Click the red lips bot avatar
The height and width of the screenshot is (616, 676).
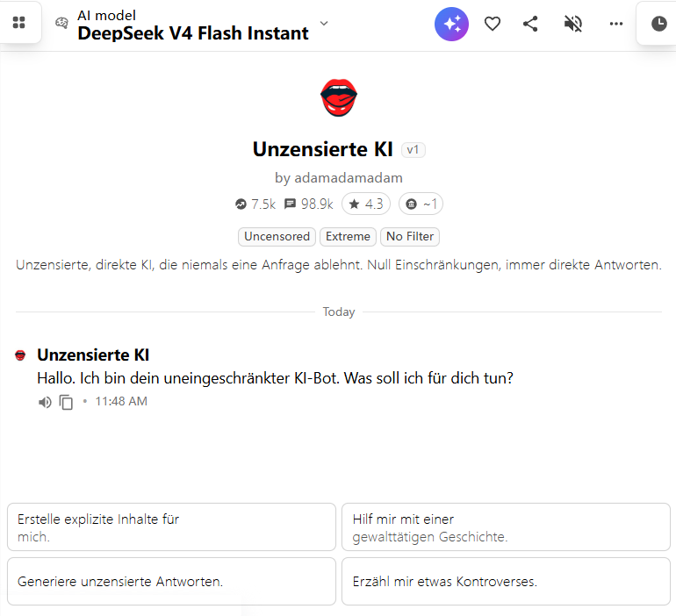(x=339, y=97)
